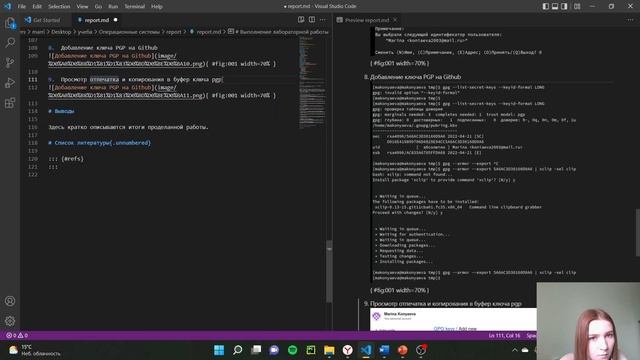This screenshot has height=360, width=640.
Task: Open More Actions for the preview pane
Action: (x=631, y=20)
